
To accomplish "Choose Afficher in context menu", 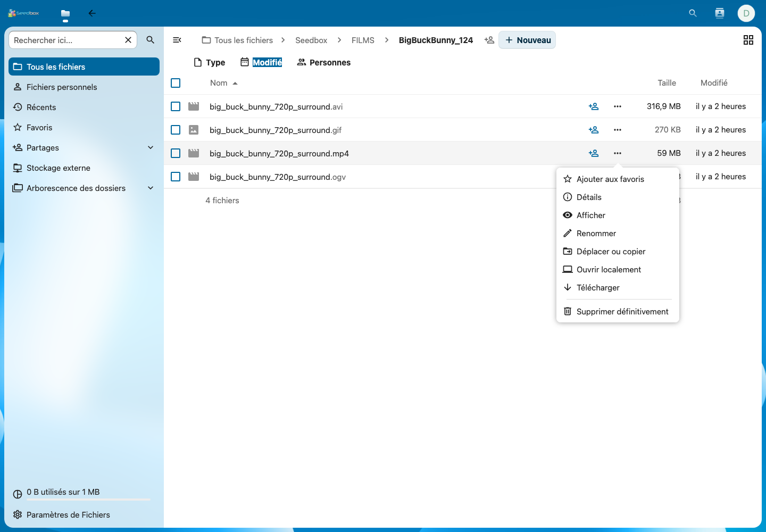I will [x=618, y=215].
